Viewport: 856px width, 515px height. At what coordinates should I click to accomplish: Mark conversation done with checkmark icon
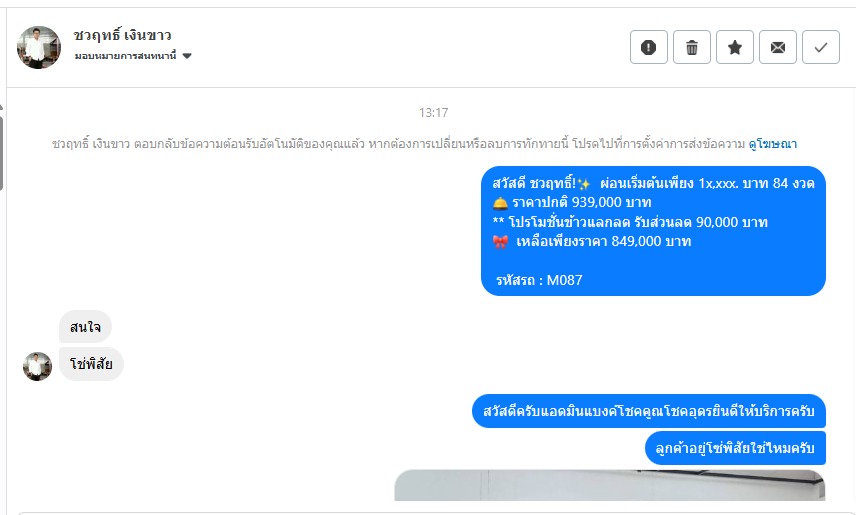[821, 48]
